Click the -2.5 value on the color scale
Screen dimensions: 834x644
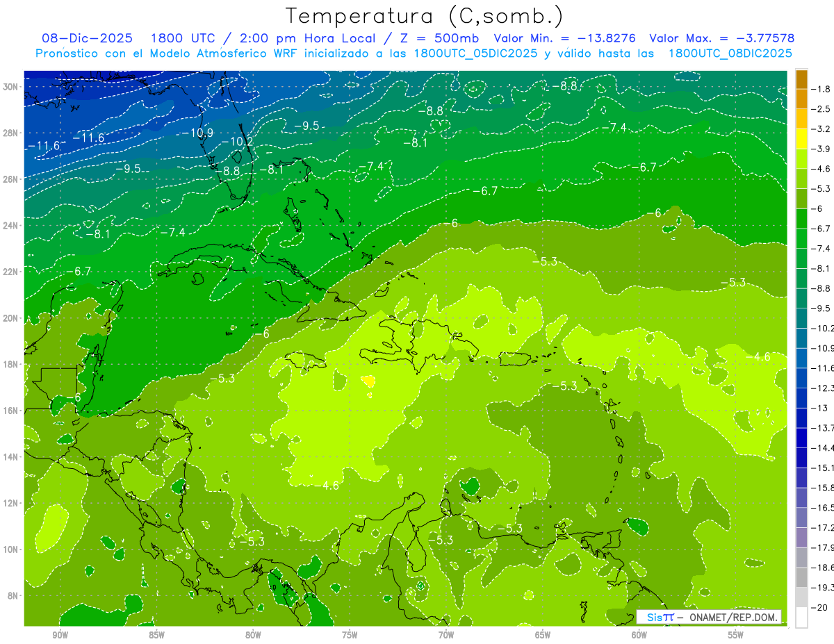pos(821,109)
